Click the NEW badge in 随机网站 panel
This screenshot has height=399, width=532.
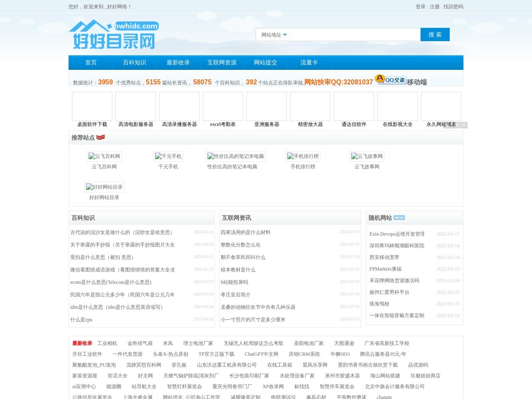point(399,217)
